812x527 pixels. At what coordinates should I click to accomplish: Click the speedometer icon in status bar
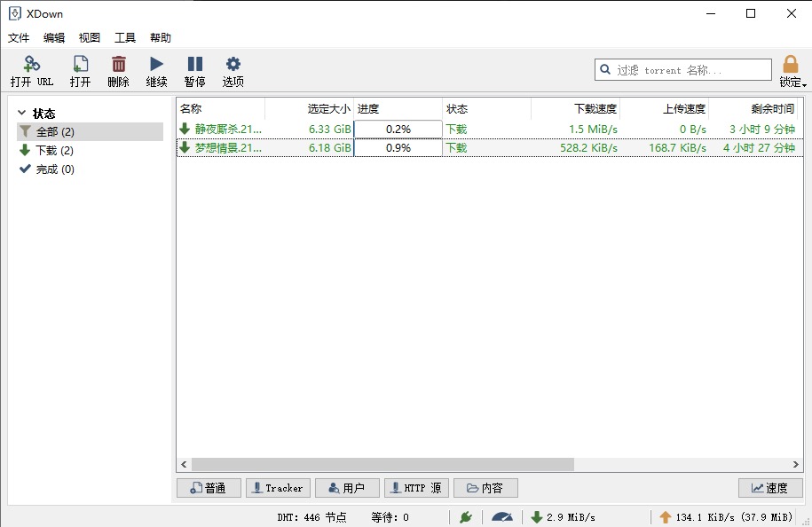(502, 516)
